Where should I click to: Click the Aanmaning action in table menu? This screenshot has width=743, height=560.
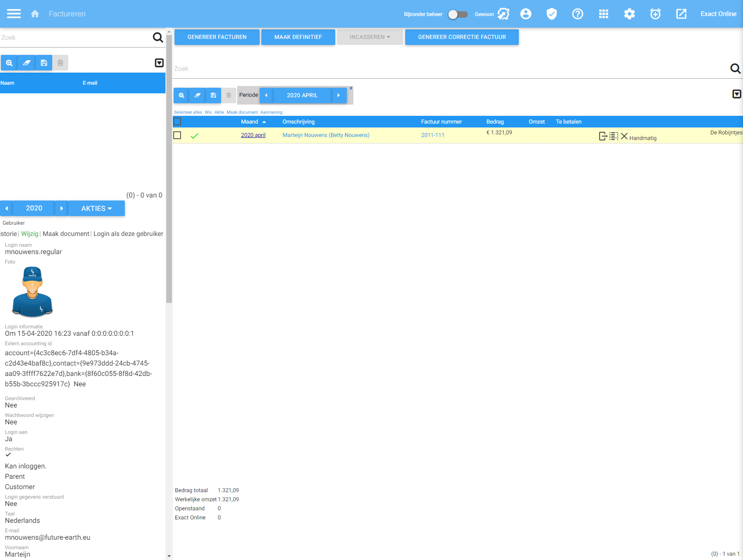(271, 112)
